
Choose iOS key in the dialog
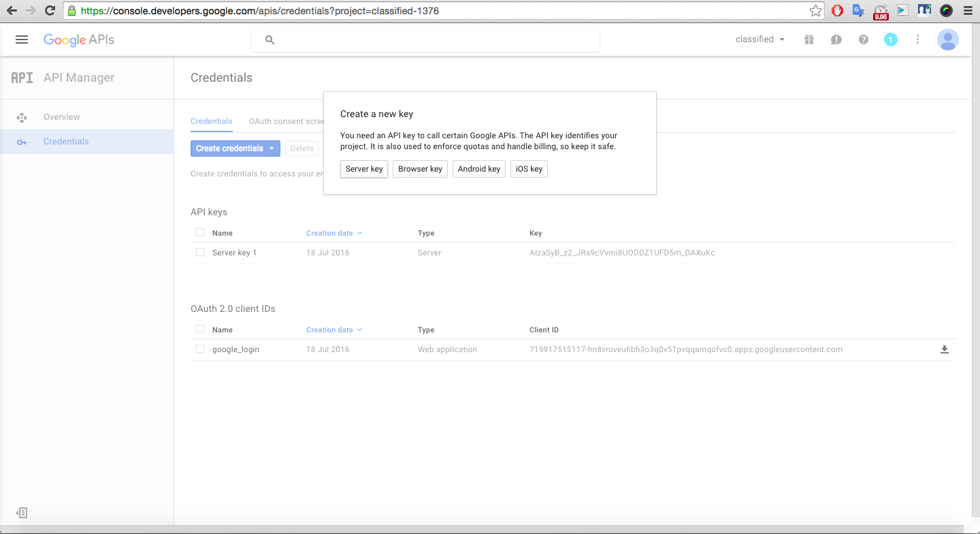[x=529, y=169]
